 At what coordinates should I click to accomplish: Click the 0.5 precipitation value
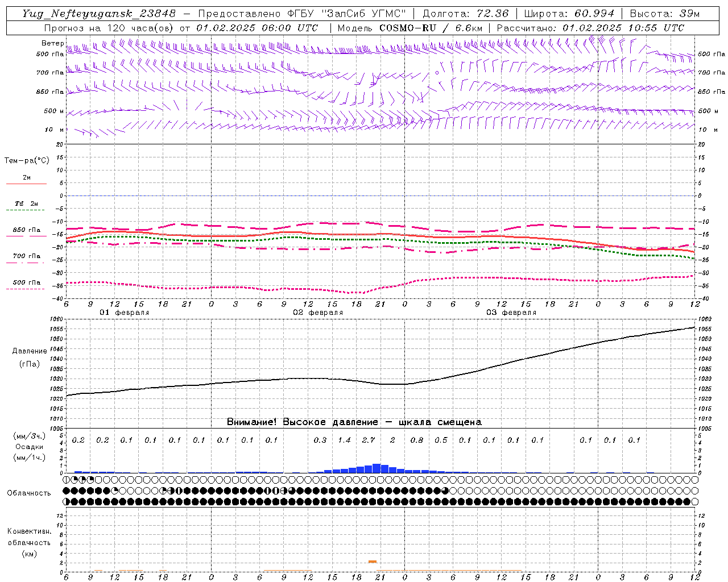click(x=441, y=440)
